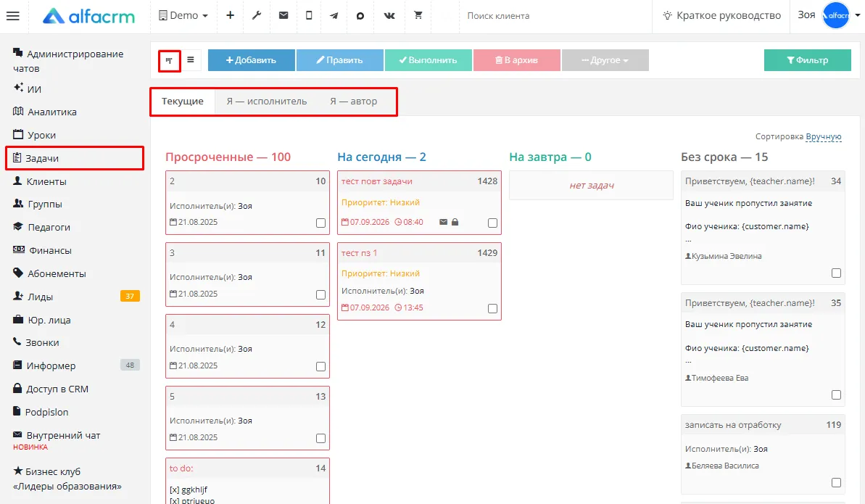Click the Править button

(340, 60)
